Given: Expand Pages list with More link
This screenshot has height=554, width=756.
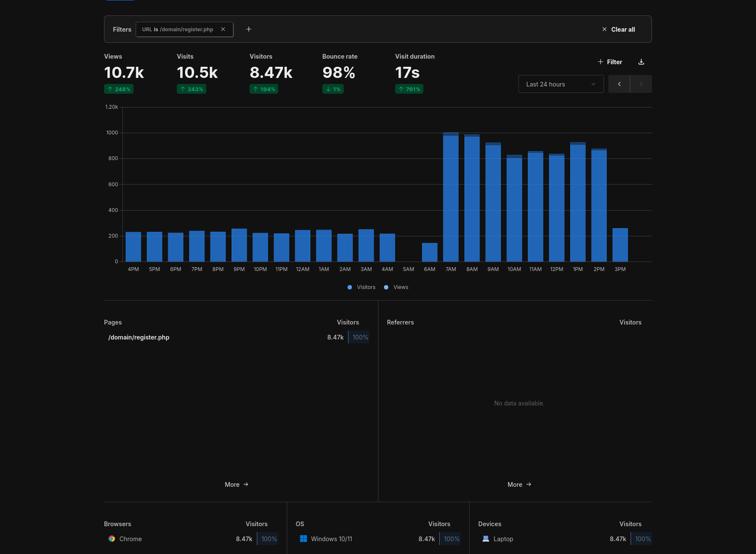Looking at the screenshot, I should tap(236, 485).
